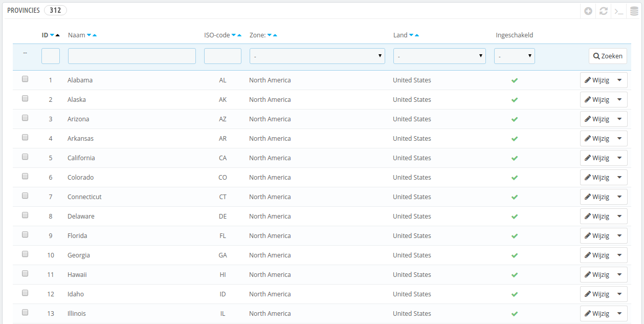Screen dimensions: 644x324
Task: Expand actions arrow next to Alabama Wijzig
Action: tap(620, 80)
